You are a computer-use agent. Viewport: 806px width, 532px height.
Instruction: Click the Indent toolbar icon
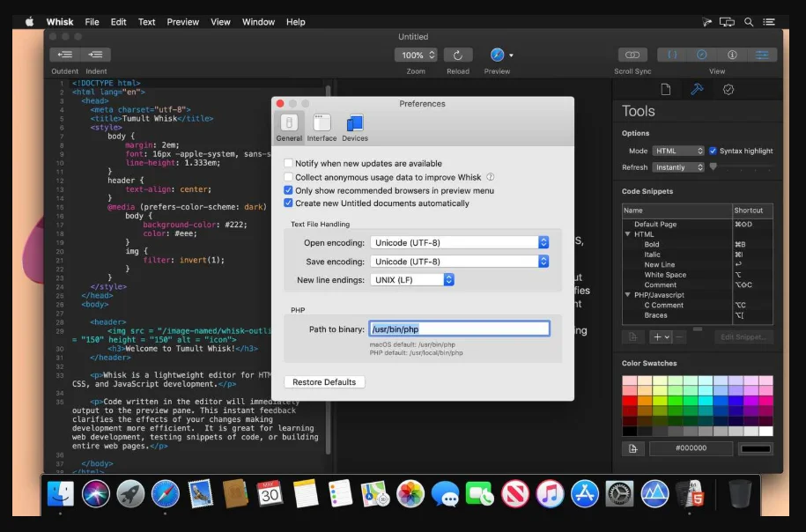96,55
